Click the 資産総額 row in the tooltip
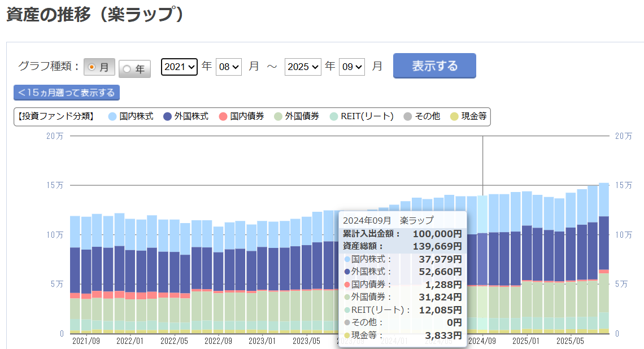The width and height of the screenshot is (644, 349). (402, 246)
